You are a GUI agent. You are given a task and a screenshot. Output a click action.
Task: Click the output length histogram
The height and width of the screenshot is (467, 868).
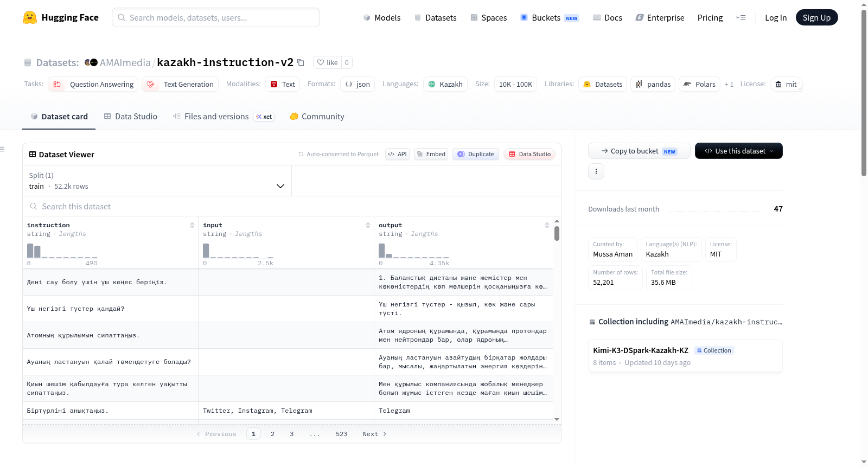point(413,251)
